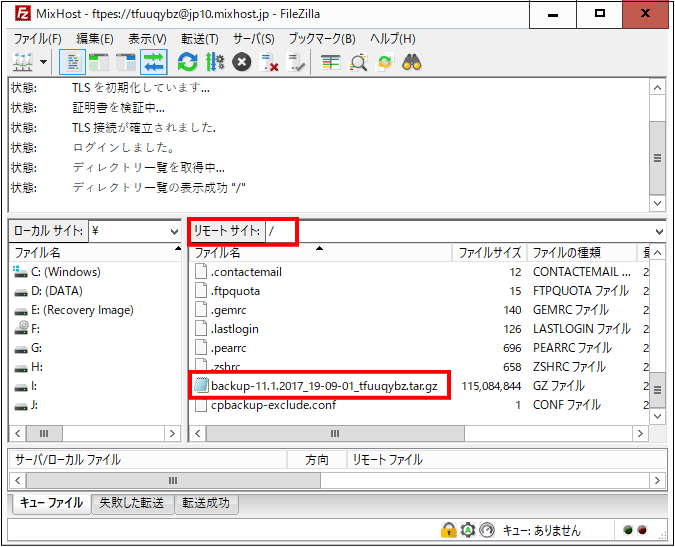The image size is (675, 547).
Task: Switch to 失敗した転送 tab
Action: pos(132,503)
